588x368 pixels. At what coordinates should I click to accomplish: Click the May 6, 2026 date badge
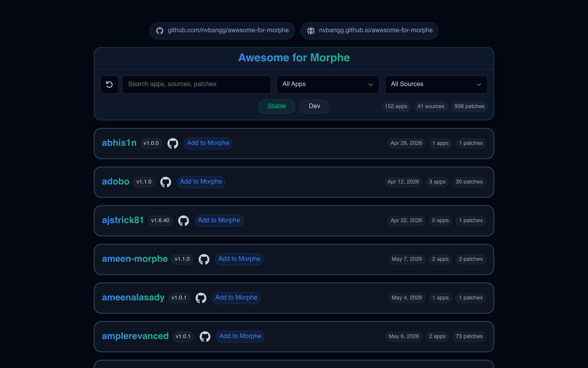click(404, 336)
